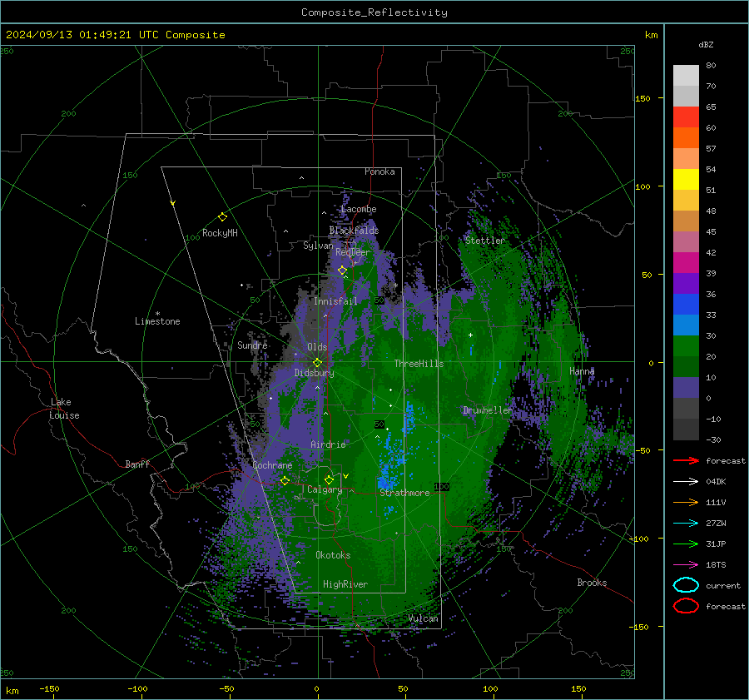Click the red forecast arrow in legend
This screenshot has width=749, height=700.
(x=686, y=460)
